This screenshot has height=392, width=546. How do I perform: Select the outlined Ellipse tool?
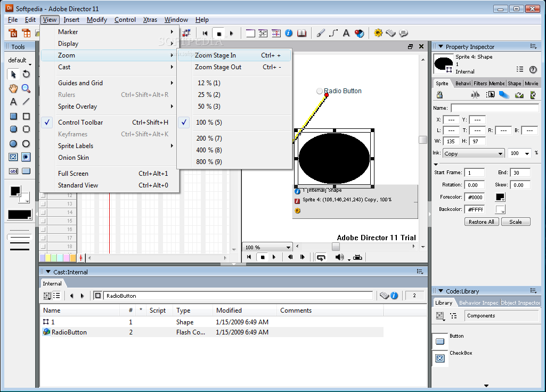pos(26,143)
